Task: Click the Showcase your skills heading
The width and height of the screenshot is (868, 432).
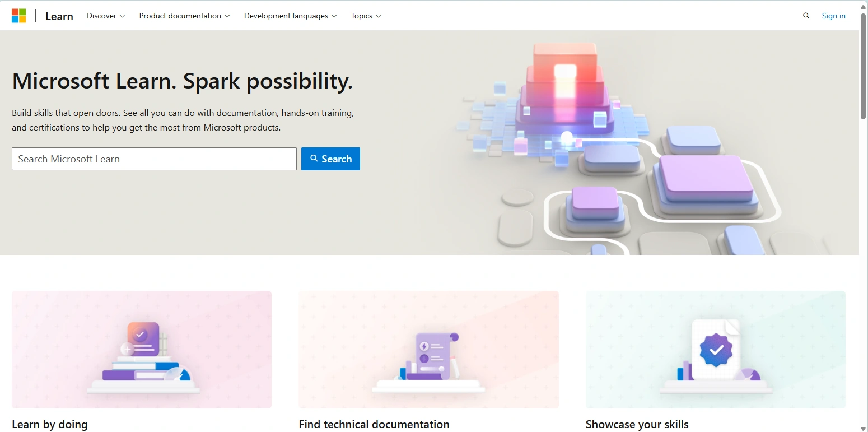Action: (x=637, y=424)
